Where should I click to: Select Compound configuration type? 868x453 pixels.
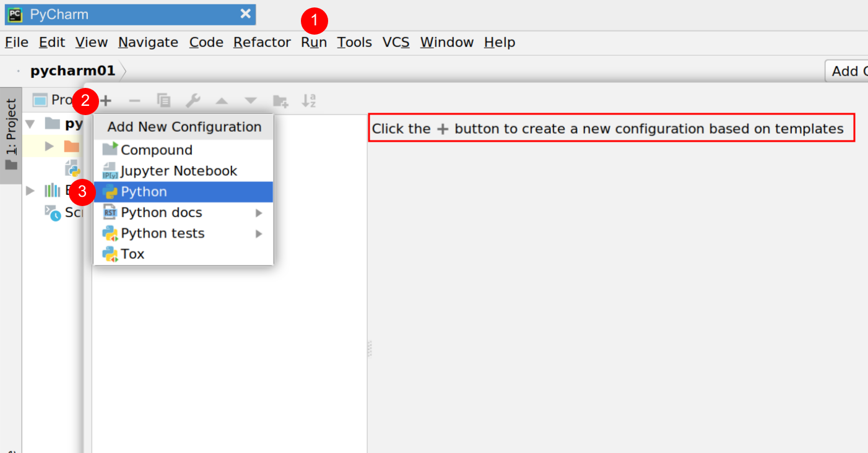coord(183,150)
